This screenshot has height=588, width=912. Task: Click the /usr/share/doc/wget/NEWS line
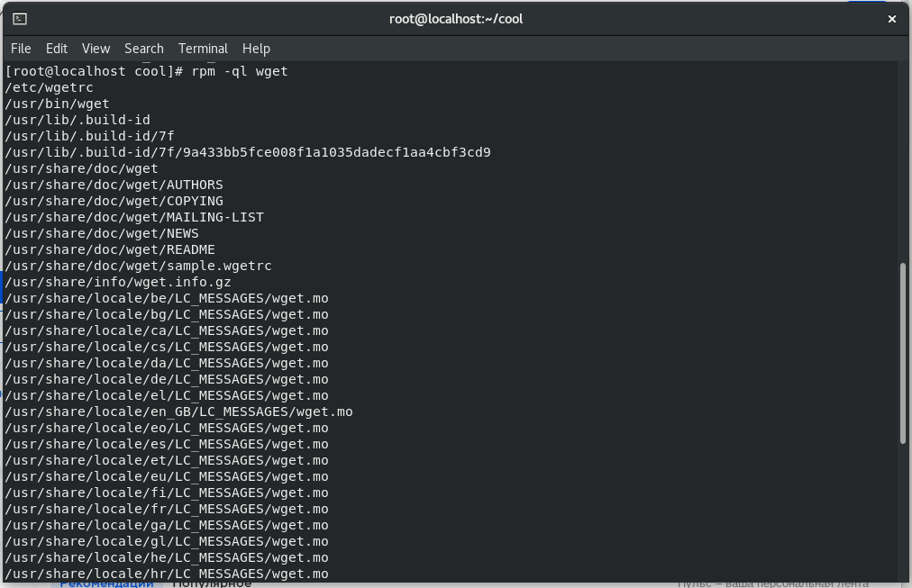(102, 234)
